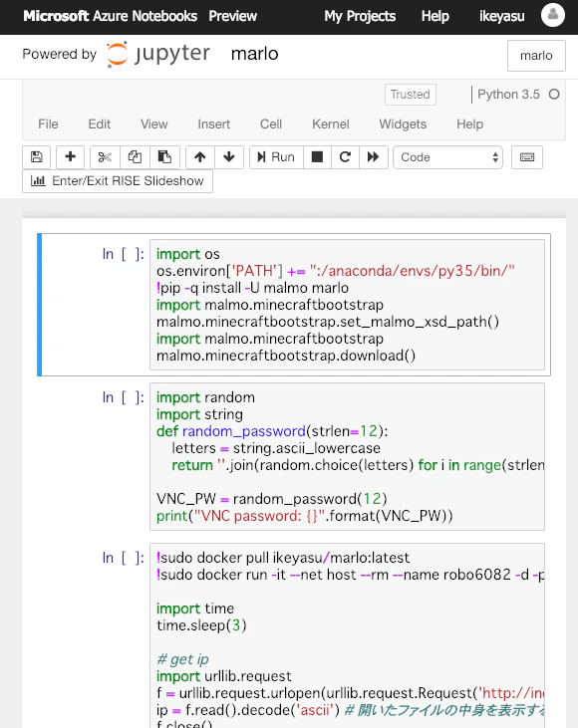The width and height of the screenshot is (578, 728).
Task: Click the "VNC_PW = random_password(12)" line
Action: pos(272,499)
